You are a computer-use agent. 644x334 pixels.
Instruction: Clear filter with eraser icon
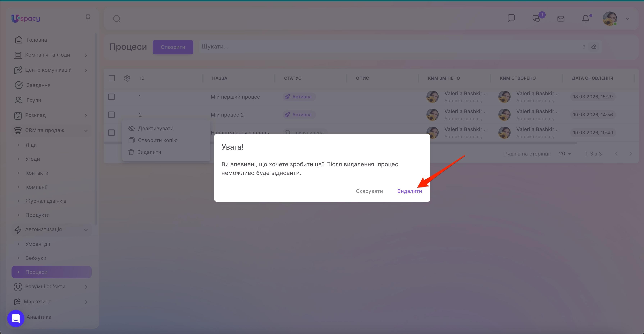pos(594,47)
